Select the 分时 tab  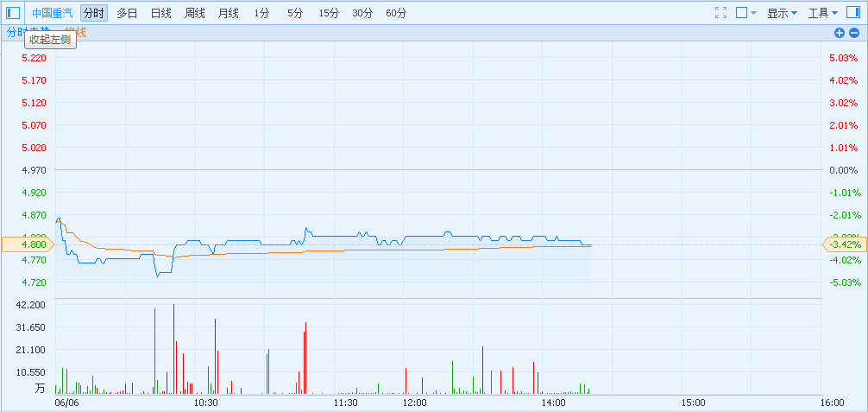[93, 13]
